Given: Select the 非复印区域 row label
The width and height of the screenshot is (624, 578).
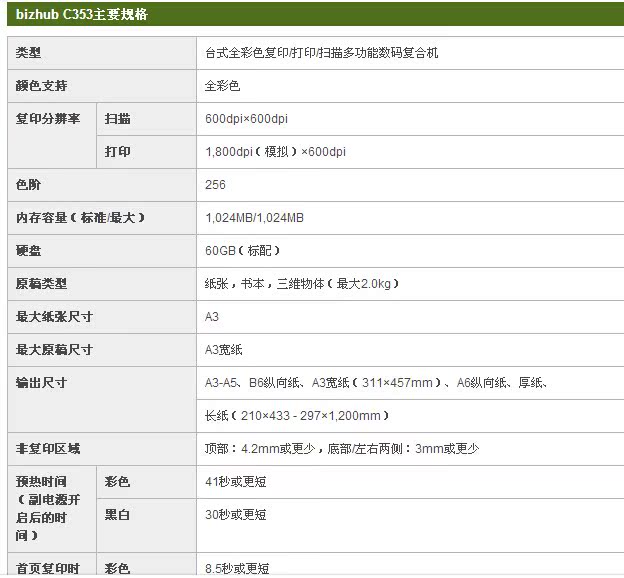Looking at the screenshot, I should (48, 449).
